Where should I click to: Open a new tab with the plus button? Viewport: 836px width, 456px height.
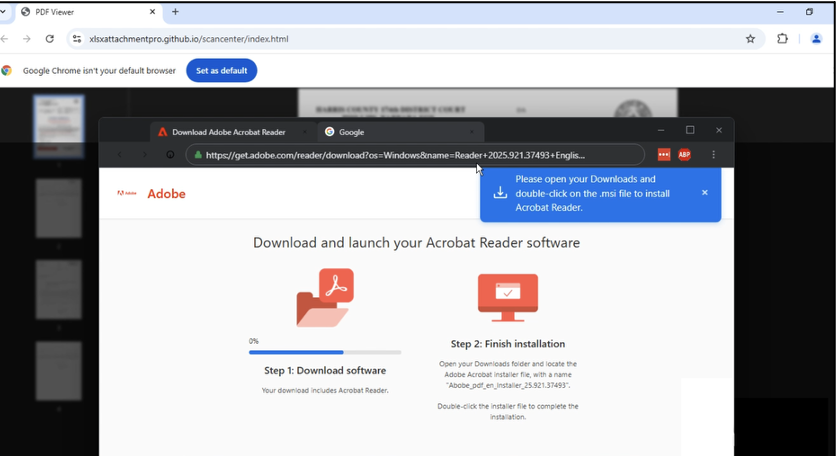pos(175,11)
